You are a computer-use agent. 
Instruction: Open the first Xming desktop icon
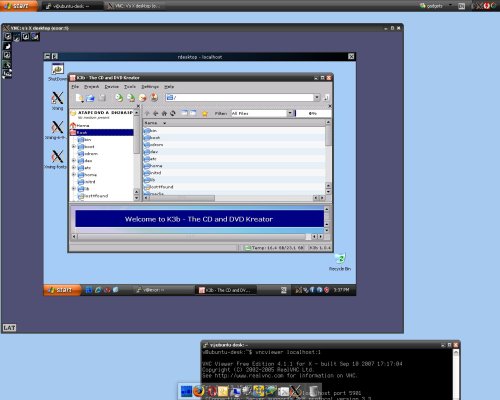(x=57, y=101)
